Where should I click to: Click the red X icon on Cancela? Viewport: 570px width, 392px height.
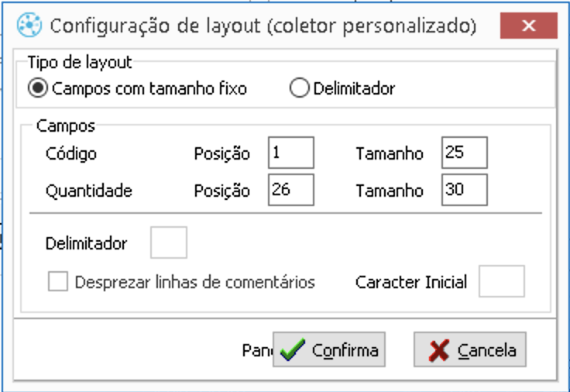439,351
